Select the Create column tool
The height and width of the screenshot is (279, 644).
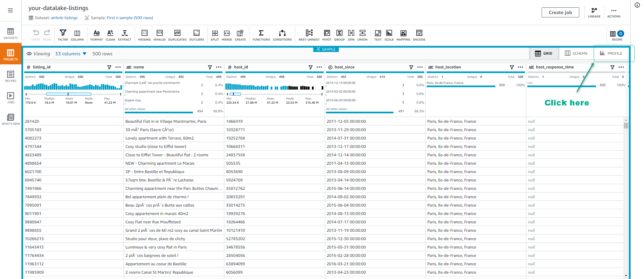coord(240,35)
